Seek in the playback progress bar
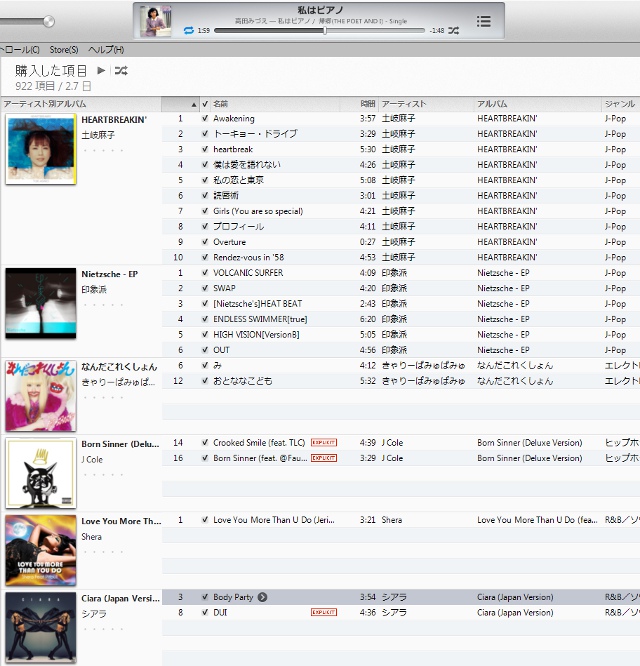 [319, 31]
